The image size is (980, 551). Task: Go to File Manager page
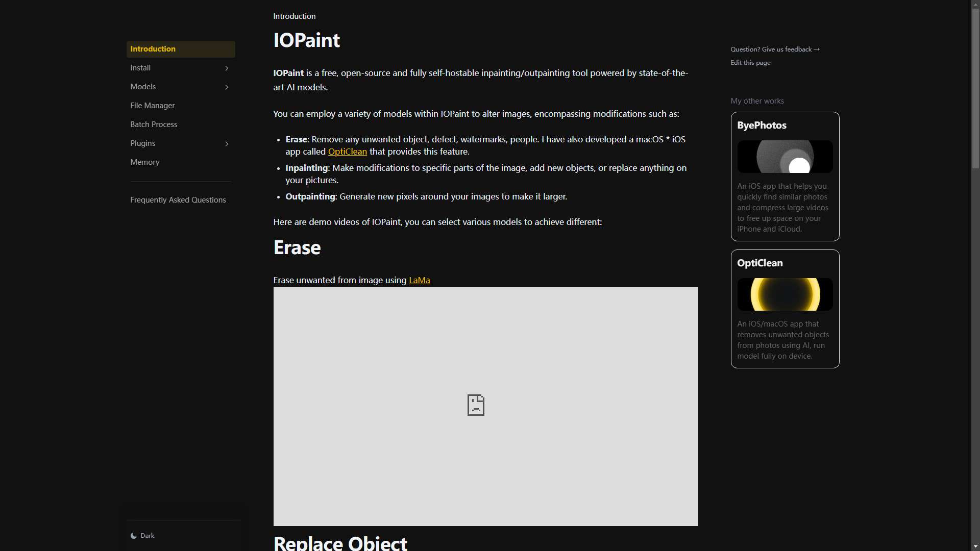181,106
